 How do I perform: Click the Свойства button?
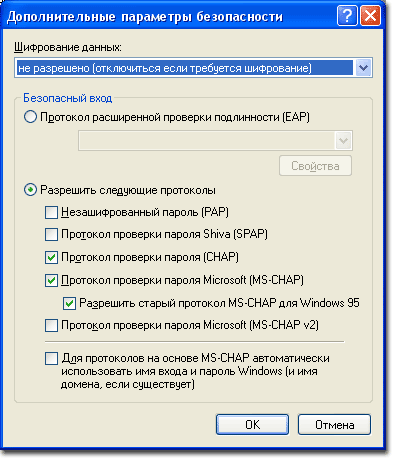click(315, 166)
